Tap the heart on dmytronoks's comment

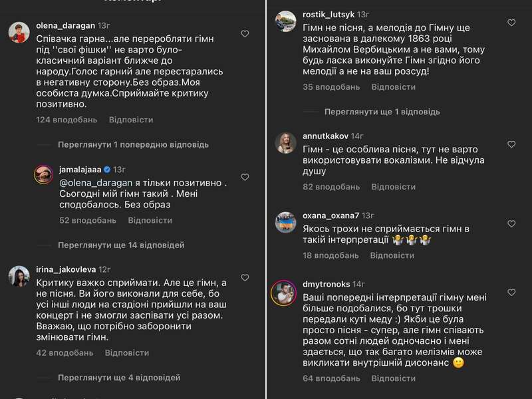pyautogui.click(x=511, y=293)
